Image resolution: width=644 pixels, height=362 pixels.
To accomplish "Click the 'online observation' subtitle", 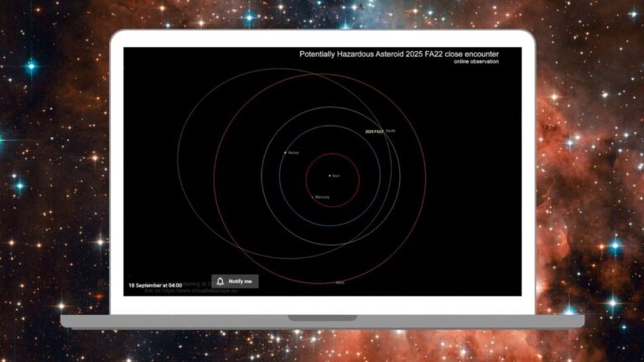I will (476, 61).
